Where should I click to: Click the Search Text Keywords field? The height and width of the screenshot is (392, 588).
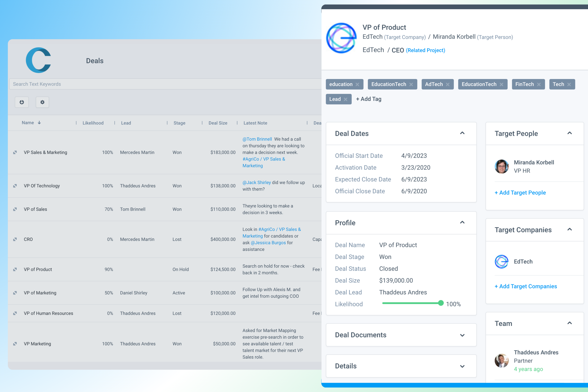165,84
